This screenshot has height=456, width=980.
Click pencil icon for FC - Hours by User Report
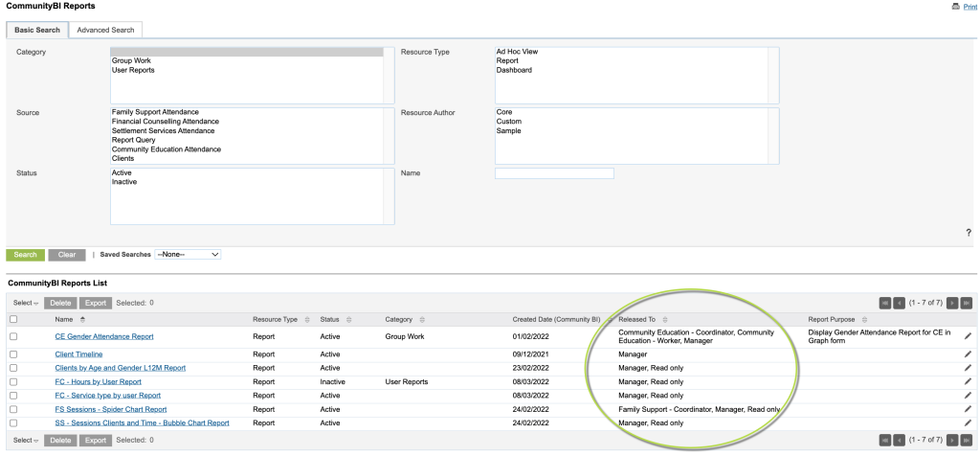tap(969, 381)
